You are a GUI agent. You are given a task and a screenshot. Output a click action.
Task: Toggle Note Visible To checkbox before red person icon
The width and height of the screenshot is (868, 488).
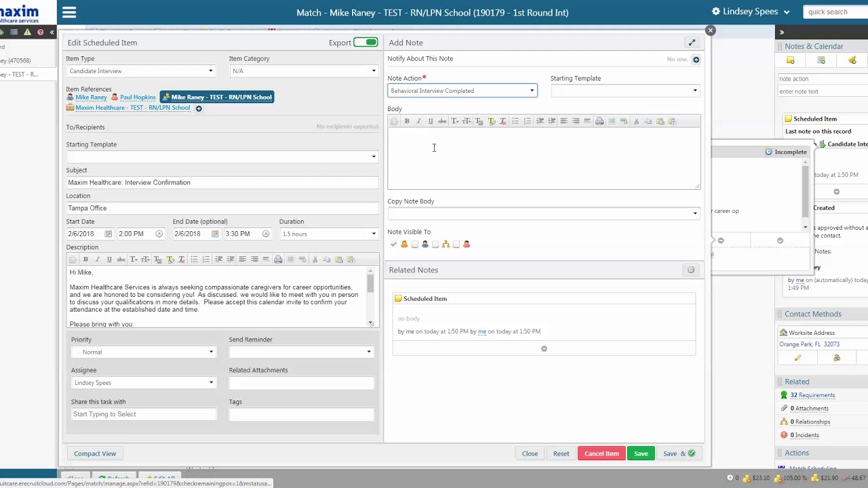click(456, 245)
